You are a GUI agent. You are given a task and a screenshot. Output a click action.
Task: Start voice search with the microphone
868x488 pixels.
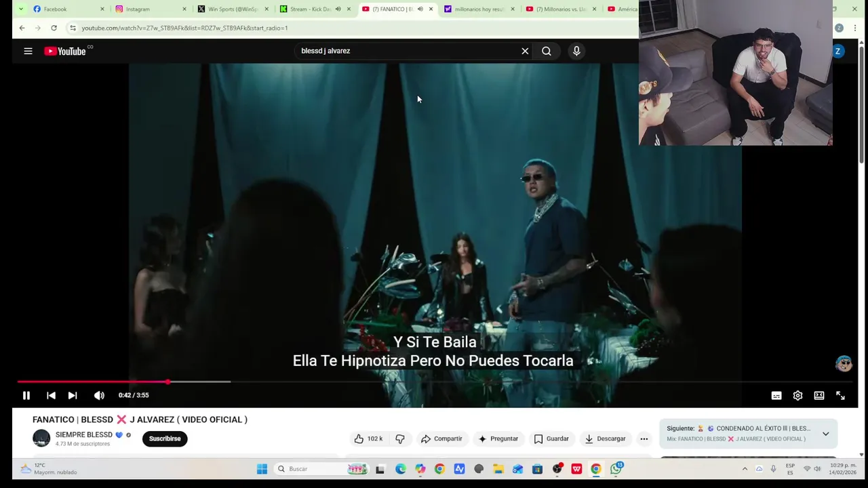[x=576, y=51]
